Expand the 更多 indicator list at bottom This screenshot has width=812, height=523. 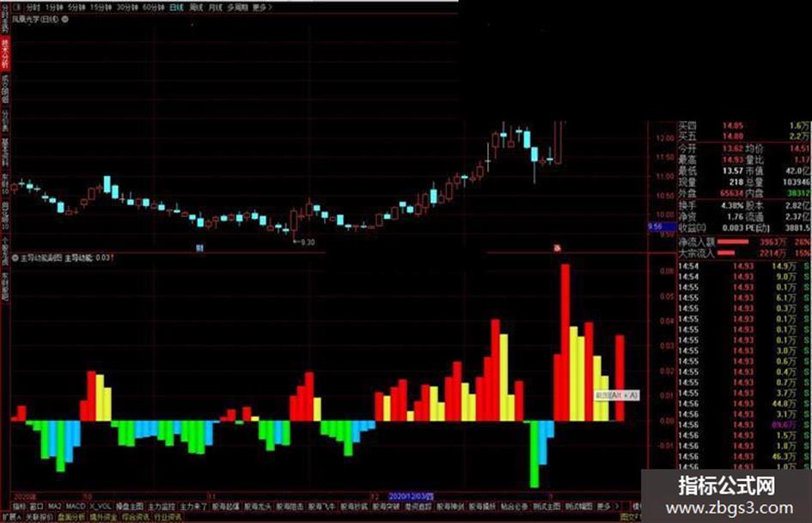pyautogui.click(x=607, y=507)
